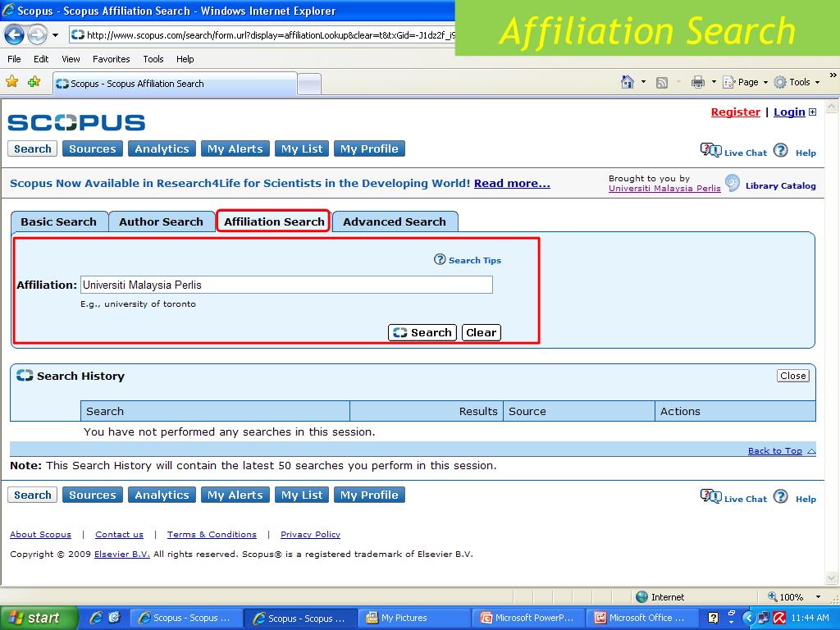Open the View menu
The width and height of the screenshot is (840, 630).
[x=71, y=59]
